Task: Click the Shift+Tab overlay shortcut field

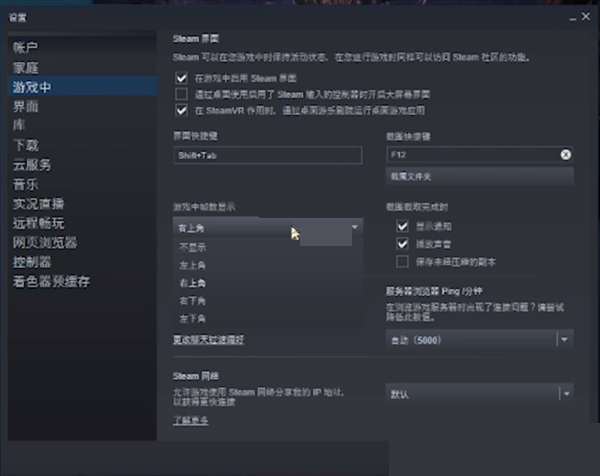Action: (x=267, y=155)
